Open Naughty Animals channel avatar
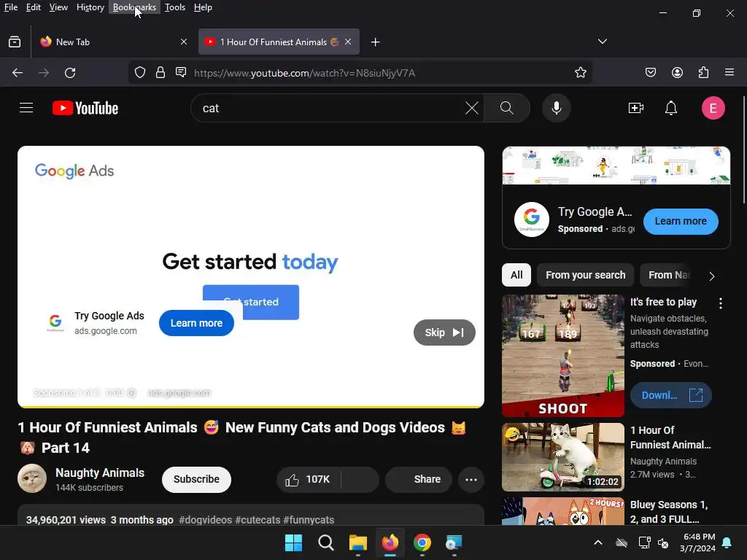This screenshot has width=747, height=560. pos(32,478)
